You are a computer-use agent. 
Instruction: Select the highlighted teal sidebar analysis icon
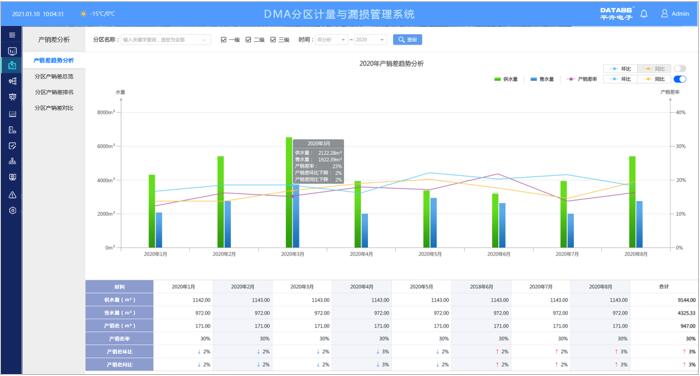click(x=12, y=65)
